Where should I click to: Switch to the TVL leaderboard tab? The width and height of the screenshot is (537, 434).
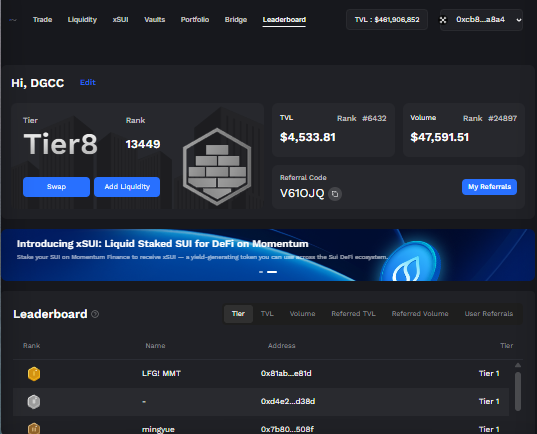[267, 314]
